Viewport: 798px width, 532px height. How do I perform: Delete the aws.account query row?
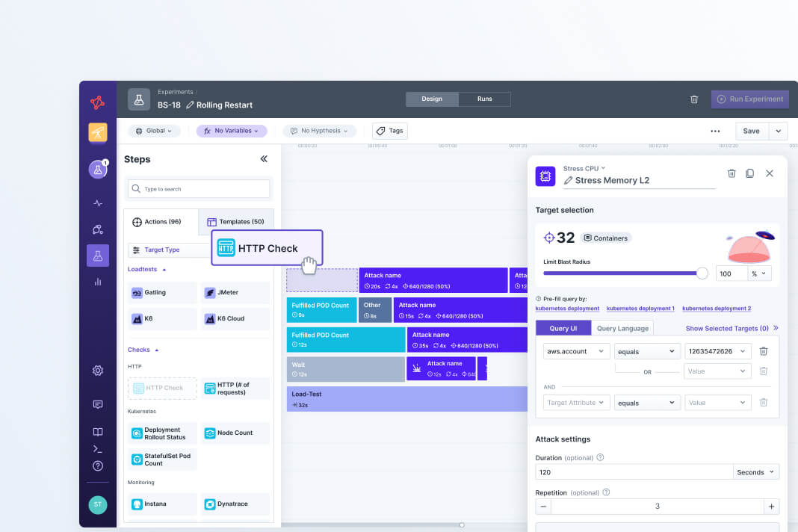tap(763, 351)
